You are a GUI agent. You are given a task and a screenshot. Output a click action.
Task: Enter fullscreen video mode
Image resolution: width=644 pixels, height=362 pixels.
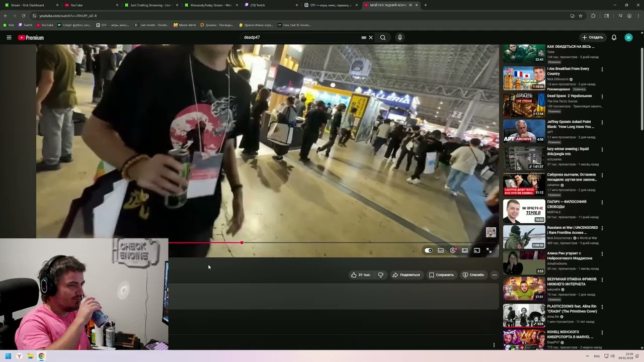coord(489,250)
